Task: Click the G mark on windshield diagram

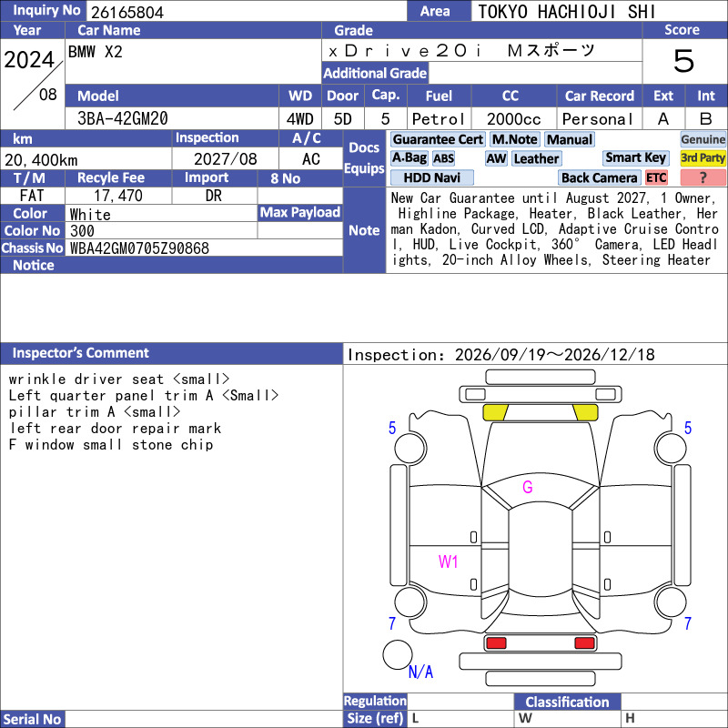Action: point(528,487)
